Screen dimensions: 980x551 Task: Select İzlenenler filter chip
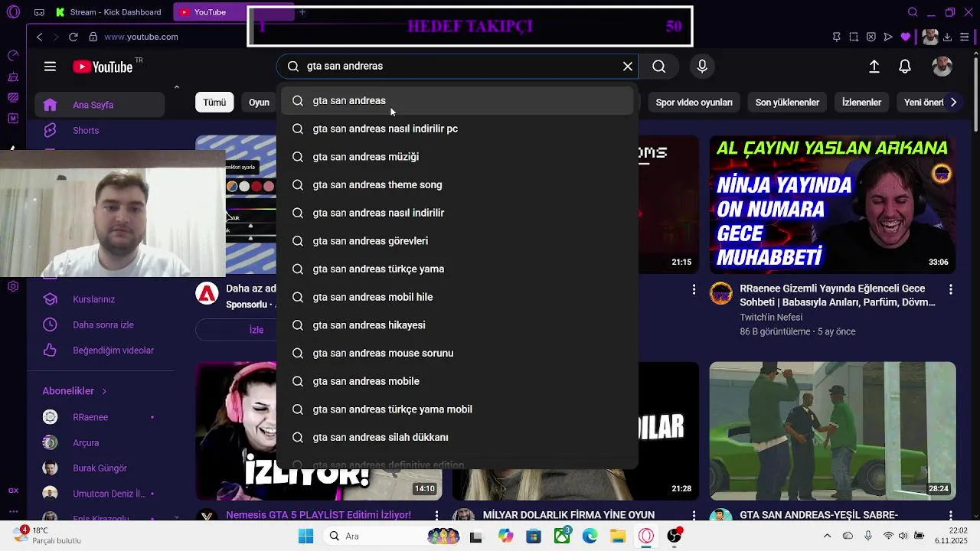(861, 103)
